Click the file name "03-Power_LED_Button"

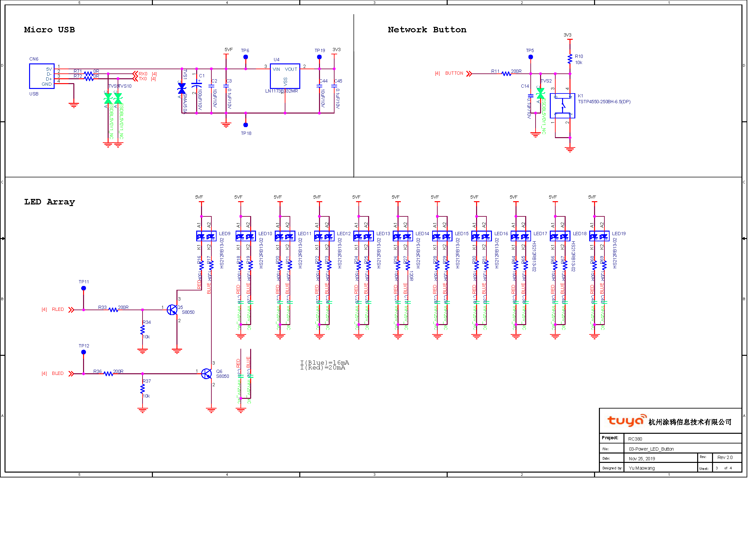(651, 449)
